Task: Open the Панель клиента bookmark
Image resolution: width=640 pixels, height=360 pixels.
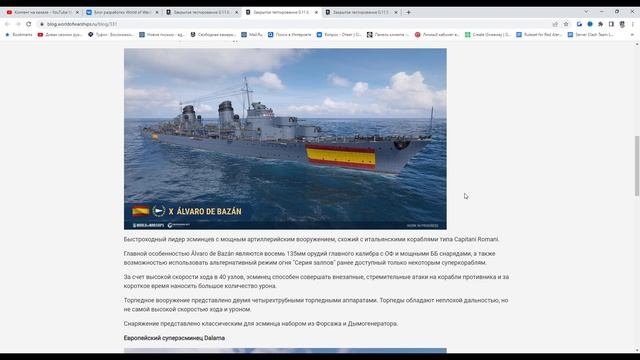Action: 388,35
